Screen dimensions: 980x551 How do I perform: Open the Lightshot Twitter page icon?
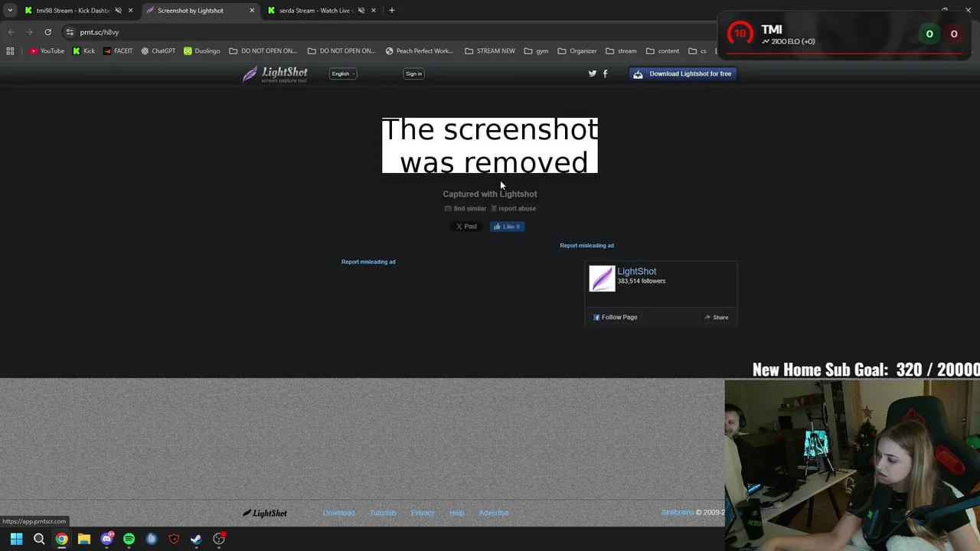tap(592, 73)
